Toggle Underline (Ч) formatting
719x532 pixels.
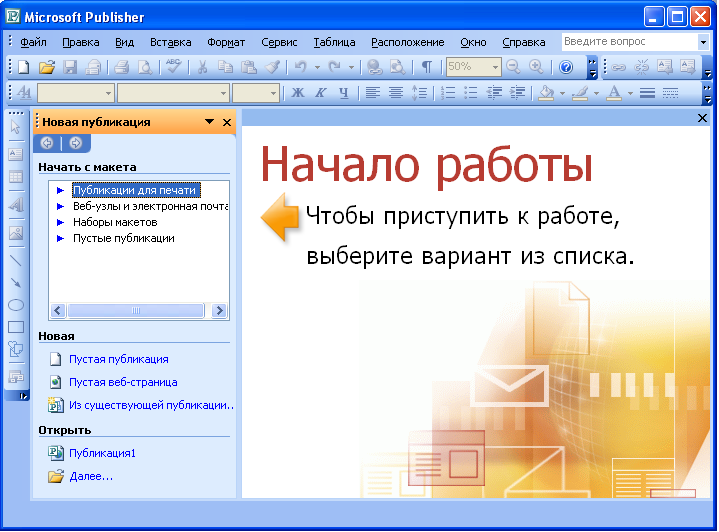344,93
